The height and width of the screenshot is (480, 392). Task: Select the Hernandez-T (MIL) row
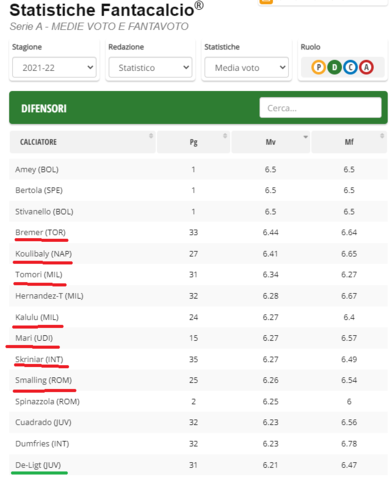pos(198,296)
